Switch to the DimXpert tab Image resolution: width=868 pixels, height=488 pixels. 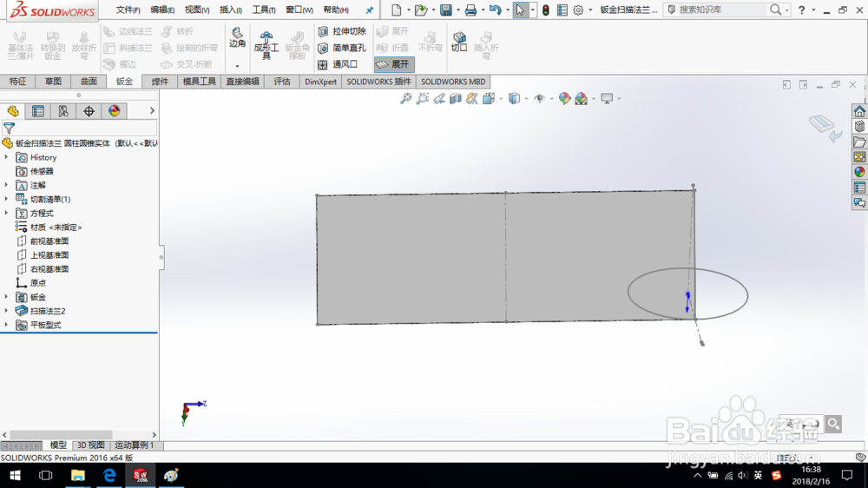(320, 82)
